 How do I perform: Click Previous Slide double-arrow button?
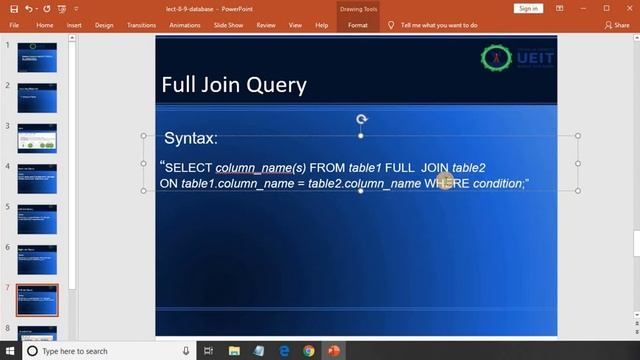(636, 324)
